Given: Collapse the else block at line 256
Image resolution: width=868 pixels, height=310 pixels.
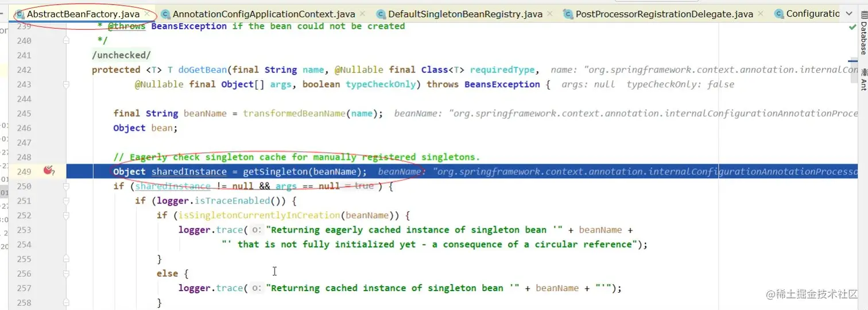Looking at the screenshot, I should (67, 274).
